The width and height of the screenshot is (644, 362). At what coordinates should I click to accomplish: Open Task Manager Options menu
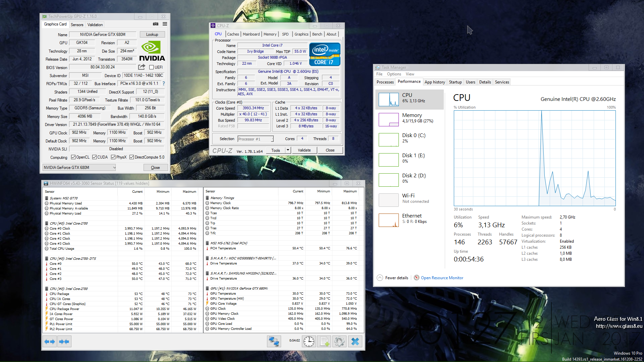(x=394, y=74)
